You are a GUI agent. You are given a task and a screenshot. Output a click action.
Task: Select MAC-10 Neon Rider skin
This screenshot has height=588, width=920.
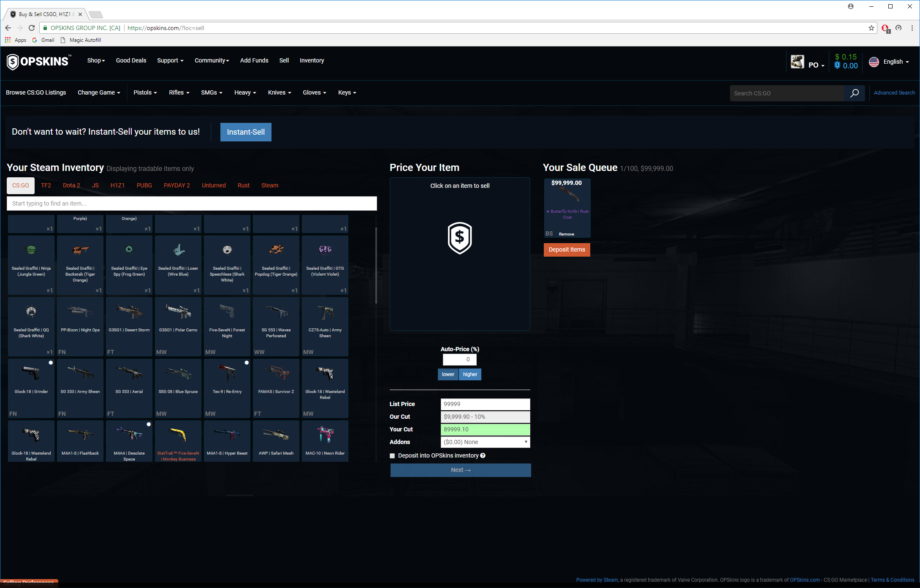pyautogui.click(x=325, y=441)
